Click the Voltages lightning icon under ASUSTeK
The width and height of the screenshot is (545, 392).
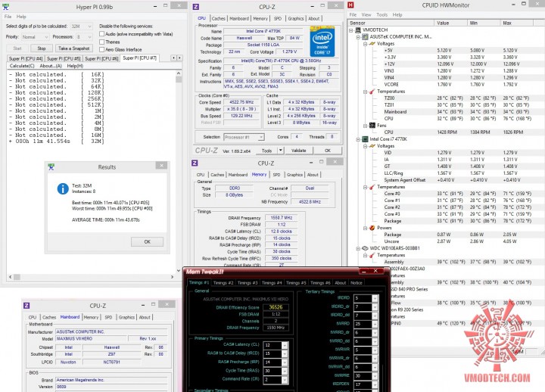[x=372, y=43]
